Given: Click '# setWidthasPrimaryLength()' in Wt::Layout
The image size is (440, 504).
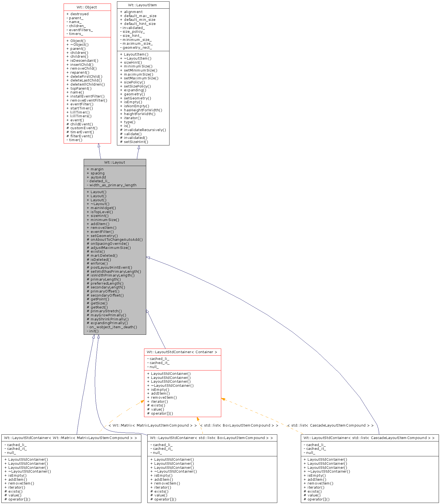Looking at the screenshot, I should (114, 272).
